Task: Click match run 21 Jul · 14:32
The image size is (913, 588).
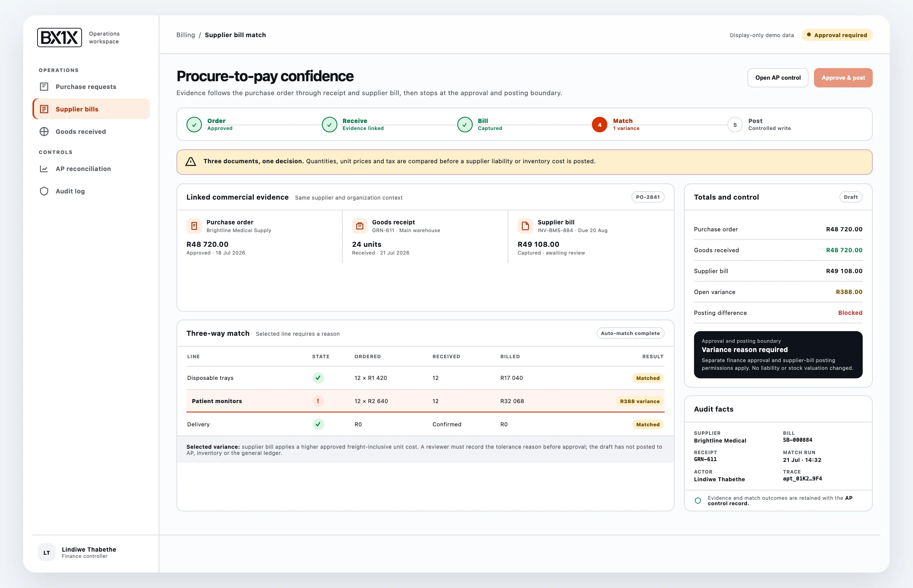Action: coord(802,460)
